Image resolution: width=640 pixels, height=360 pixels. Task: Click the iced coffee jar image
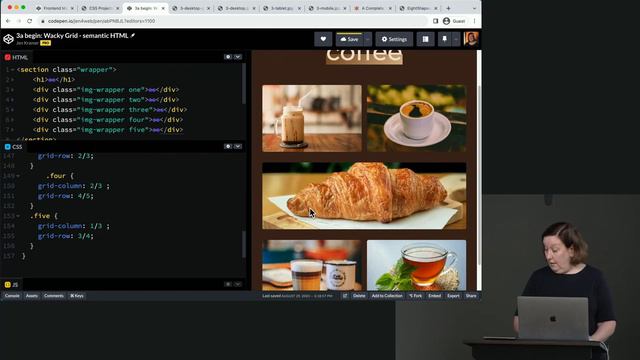(312, 118)
